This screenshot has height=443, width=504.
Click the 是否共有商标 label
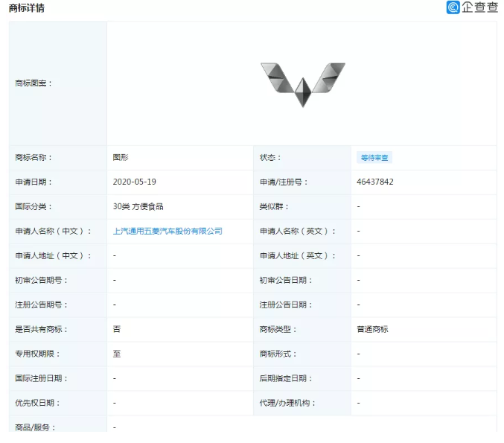(x=41, y=329)
